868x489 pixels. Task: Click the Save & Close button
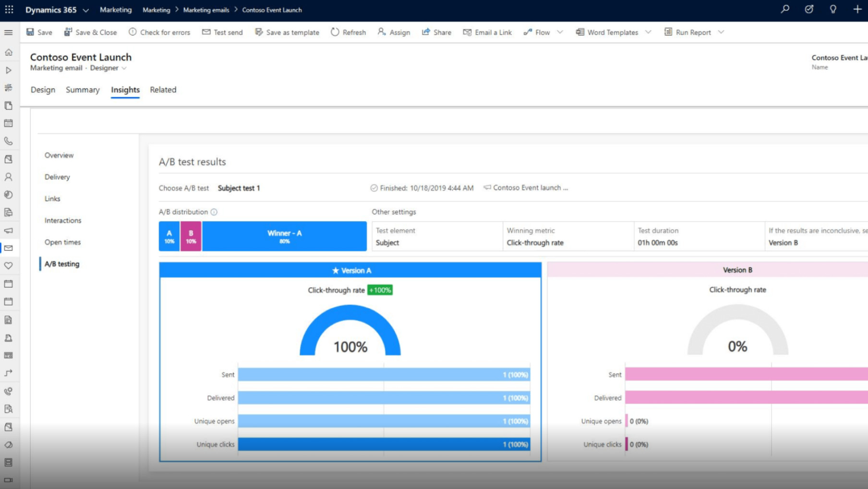click(91, 32)
